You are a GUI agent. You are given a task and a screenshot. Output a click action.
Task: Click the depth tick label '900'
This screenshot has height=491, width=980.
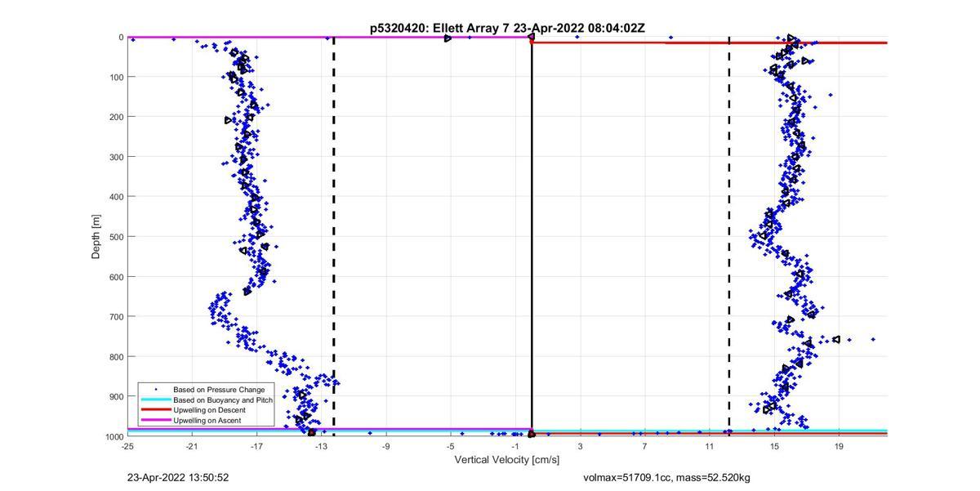click(x=116, y=396)
